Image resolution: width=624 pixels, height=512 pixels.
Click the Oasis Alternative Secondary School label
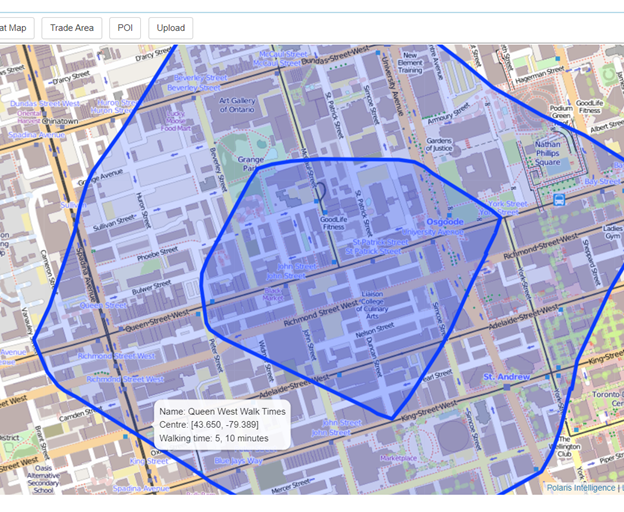[43, 479]
